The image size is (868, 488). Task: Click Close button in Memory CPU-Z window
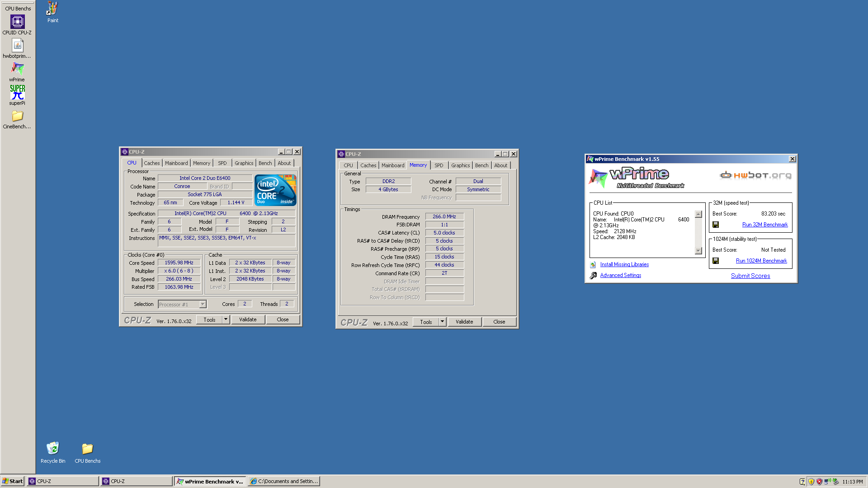(499, 322)
